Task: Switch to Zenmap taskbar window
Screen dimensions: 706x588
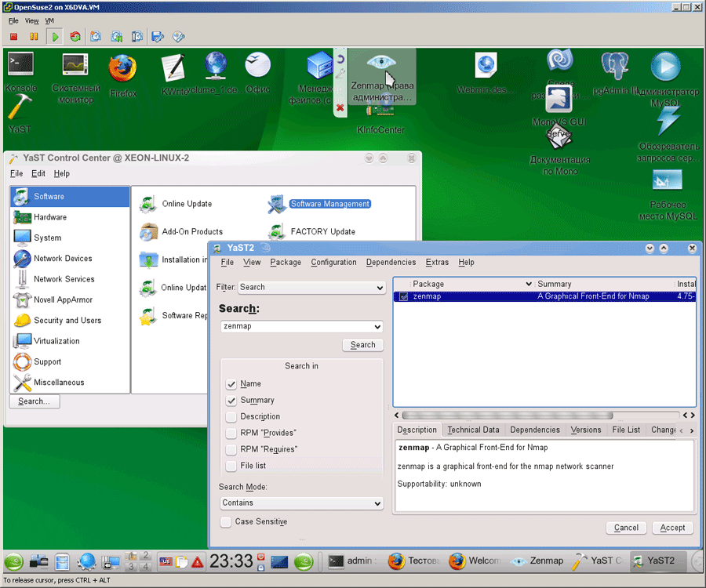Action: click(x=537, y=561)
